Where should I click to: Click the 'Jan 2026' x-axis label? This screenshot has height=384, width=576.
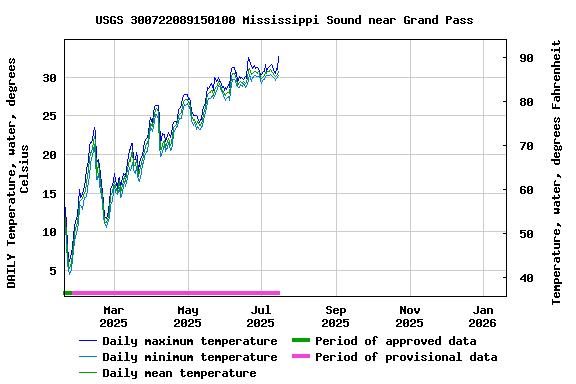click(483, 316)
